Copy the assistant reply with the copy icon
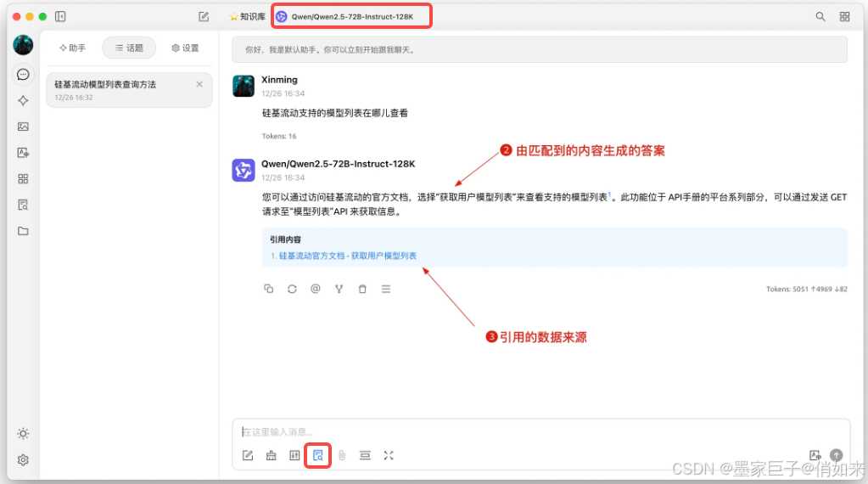Image resolution: width=868 pixels, height=484 pixels. [x=268, y=289]
